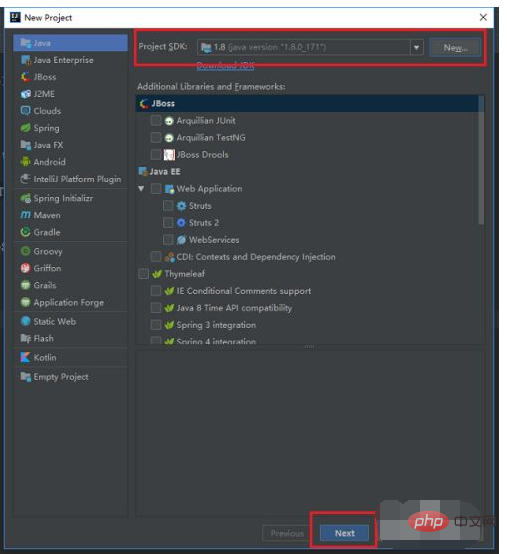Collapse the Web Application tree node

(141, 189)
